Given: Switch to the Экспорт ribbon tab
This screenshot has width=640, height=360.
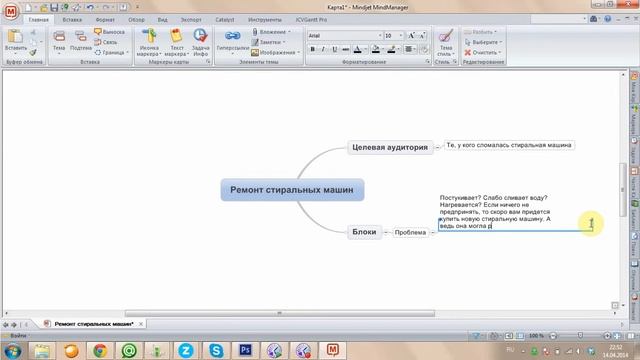Looking at the screenshot, I should click(191, 20).
